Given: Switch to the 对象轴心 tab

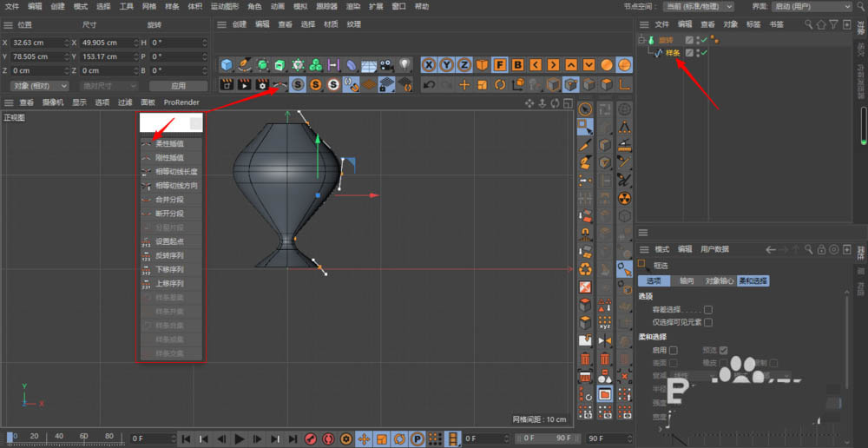Looking at the screenshot, I should 718,280.
